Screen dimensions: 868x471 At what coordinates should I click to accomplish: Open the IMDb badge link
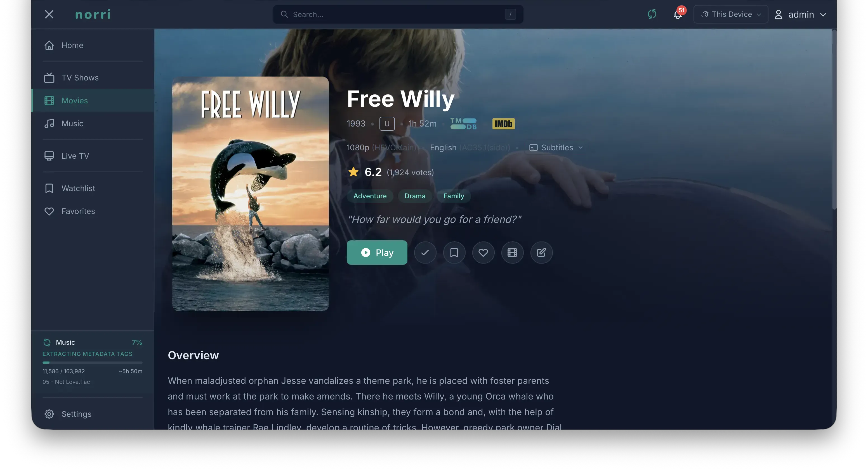(x=503, y=124)
